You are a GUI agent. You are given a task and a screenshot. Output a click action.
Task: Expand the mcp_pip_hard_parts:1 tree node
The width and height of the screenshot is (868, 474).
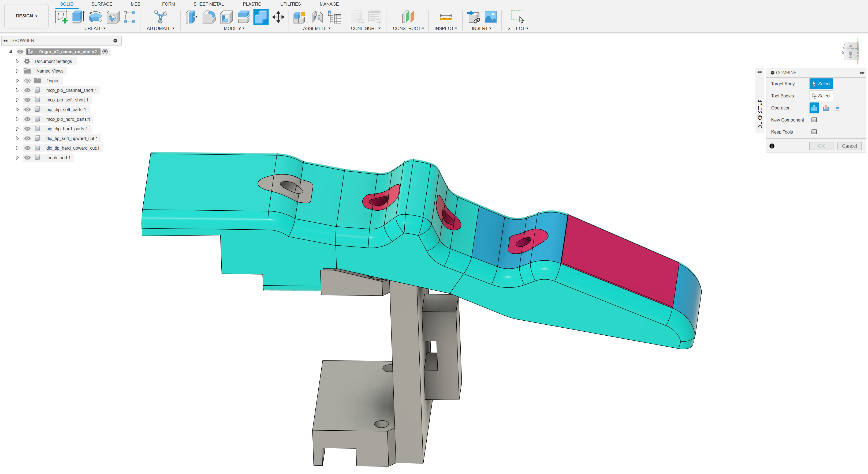[x=17, y=119]
